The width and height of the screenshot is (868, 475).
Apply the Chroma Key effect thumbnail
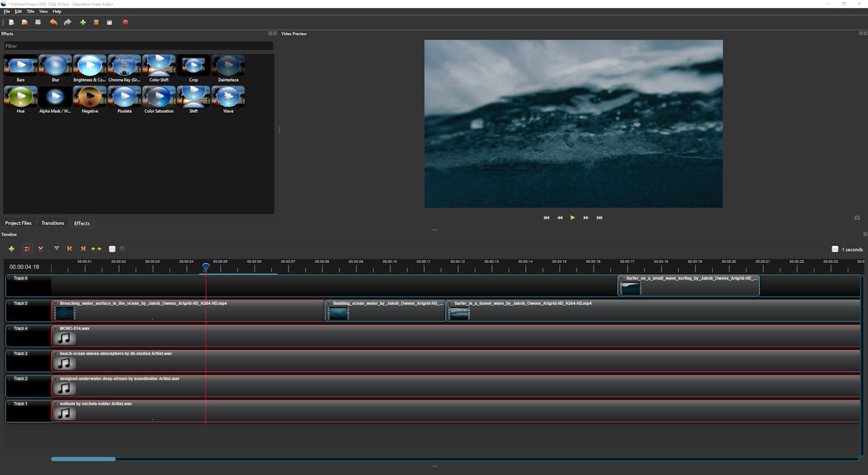(124, 66)
